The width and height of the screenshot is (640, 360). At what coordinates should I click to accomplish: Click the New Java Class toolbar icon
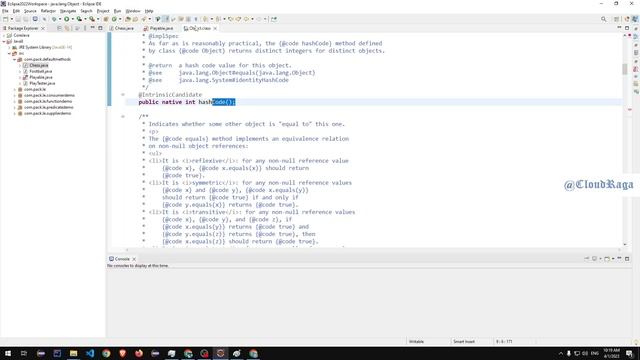tap(114, 19)
